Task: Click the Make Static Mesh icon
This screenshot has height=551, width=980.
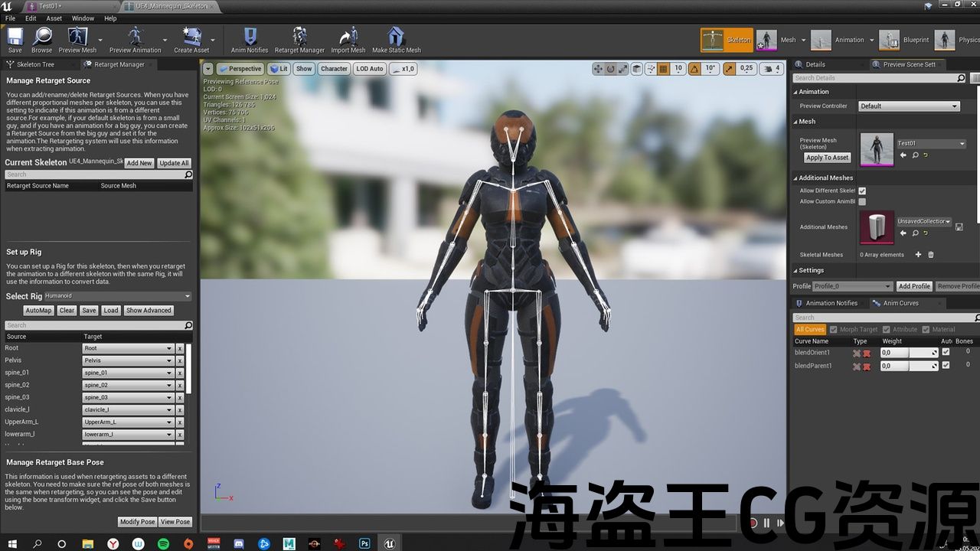Action: tap(396, 40)
